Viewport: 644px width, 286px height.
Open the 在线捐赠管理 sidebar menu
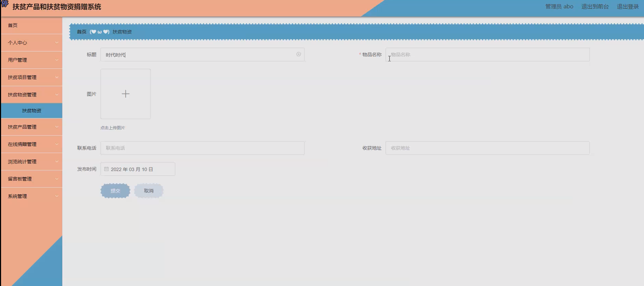tap(32, 144)
